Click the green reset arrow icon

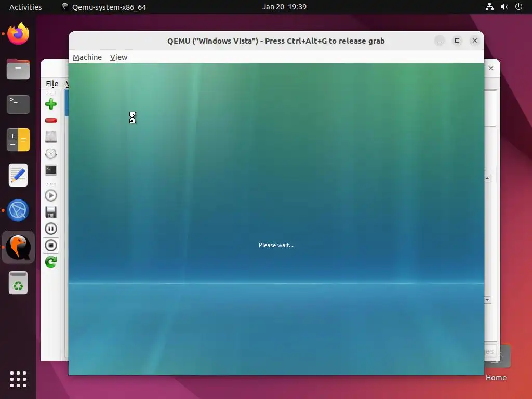pos(51,262)
